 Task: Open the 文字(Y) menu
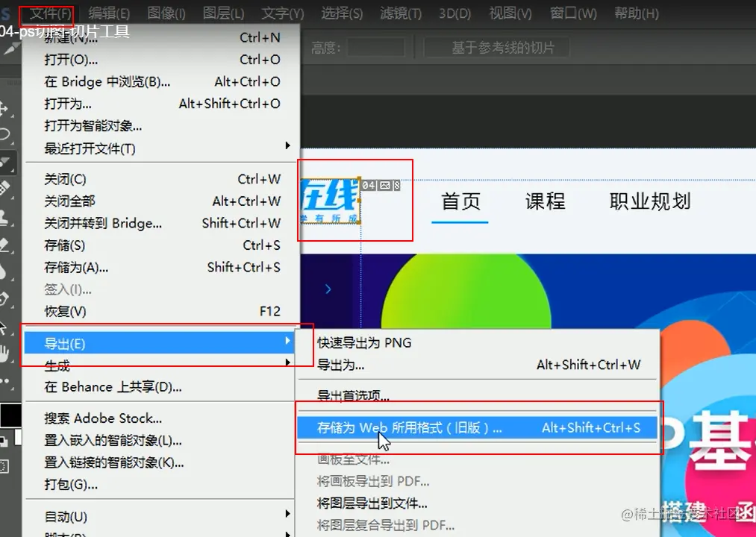283,13
